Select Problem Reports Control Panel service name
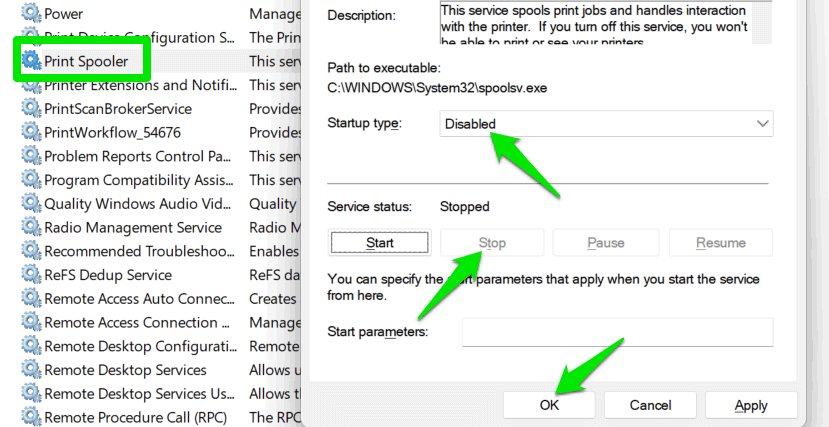 pos(139,156)
